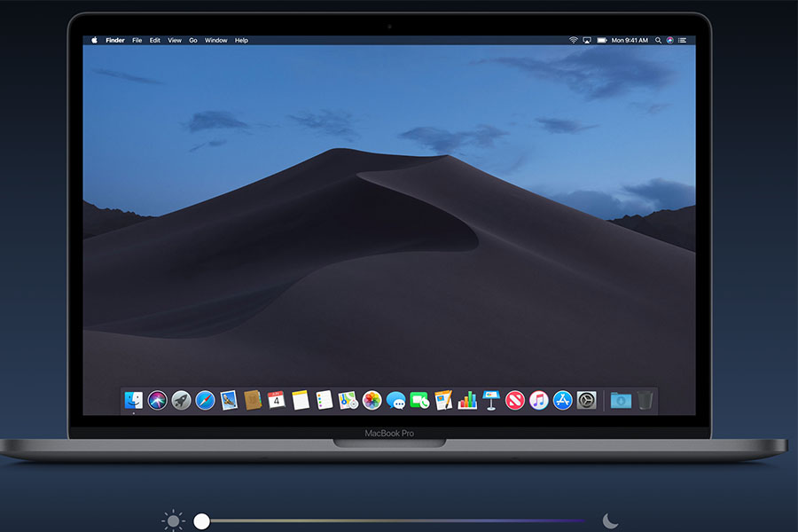Image resolution: width=798 pixels, height=532 pixels.
Task: Open Reminders app in the Dock
Action: [325, 400]
